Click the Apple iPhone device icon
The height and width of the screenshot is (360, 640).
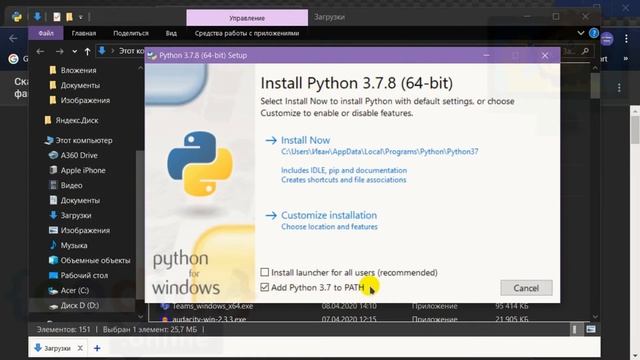click(x=53, y=170)
